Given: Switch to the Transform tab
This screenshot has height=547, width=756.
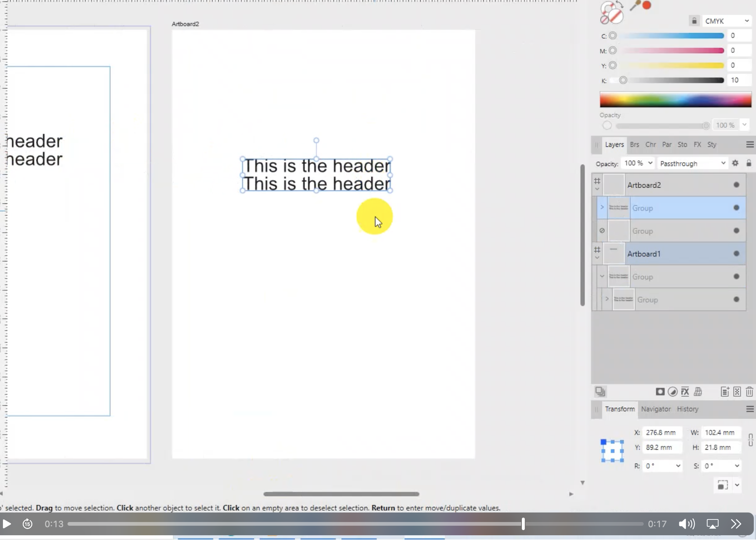Looking at the screenshot, I should point(619,409).
